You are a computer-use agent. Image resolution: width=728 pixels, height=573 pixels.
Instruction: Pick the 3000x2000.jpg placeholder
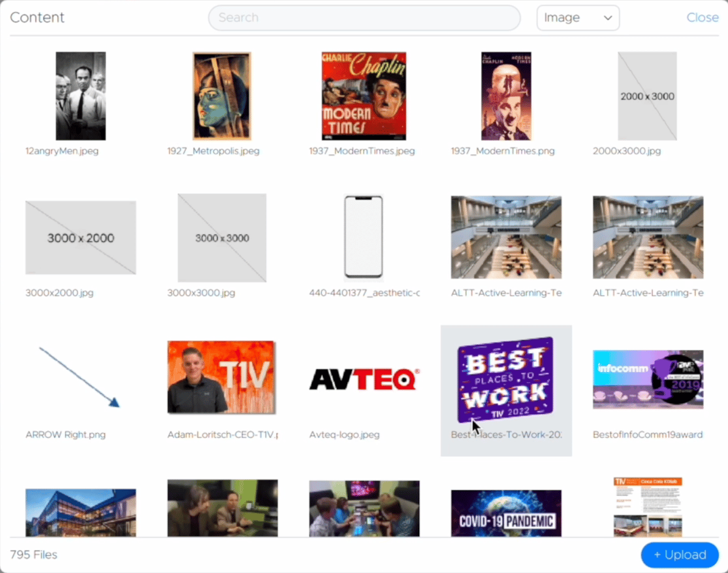80,237
